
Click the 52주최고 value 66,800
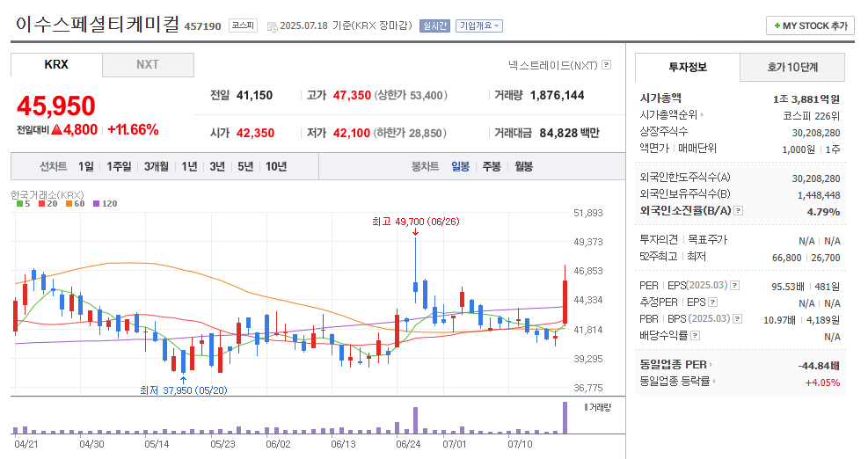[x=786, y=258]
